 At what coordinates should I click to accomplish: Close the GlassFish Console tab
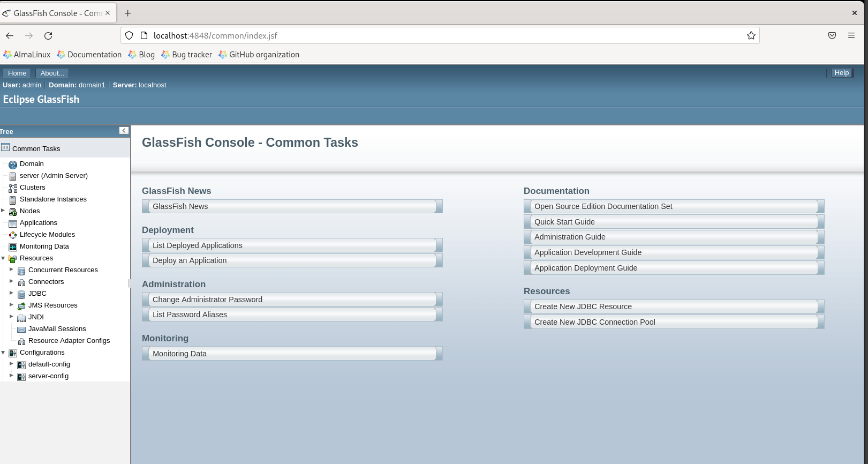pyautogui.click(x=108, y=13)
